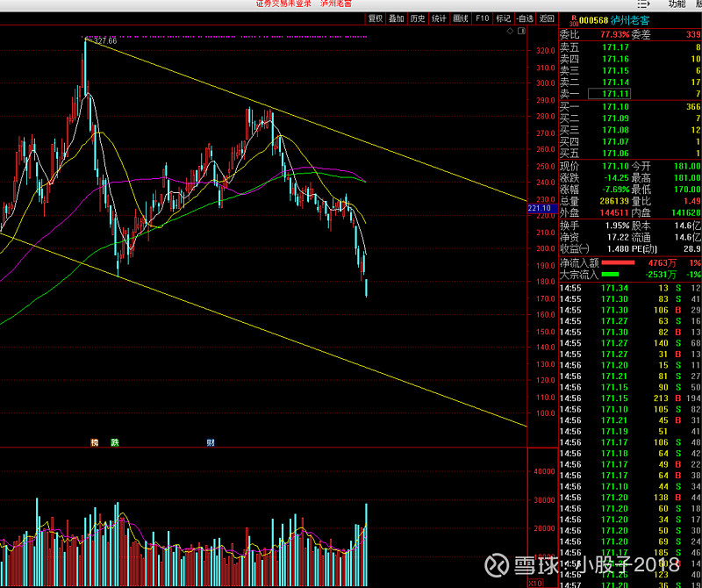
Task: Click stock code 000568
Action: 594,20
